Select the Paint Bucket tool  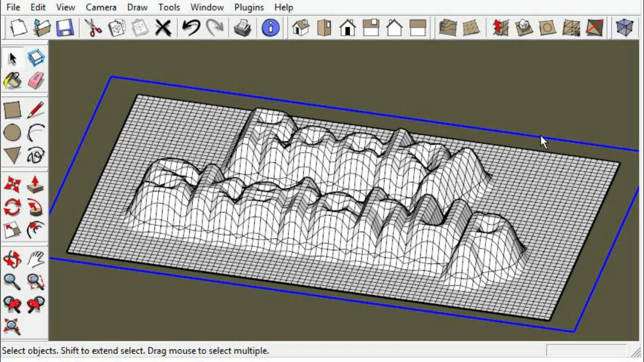point(13,80)
